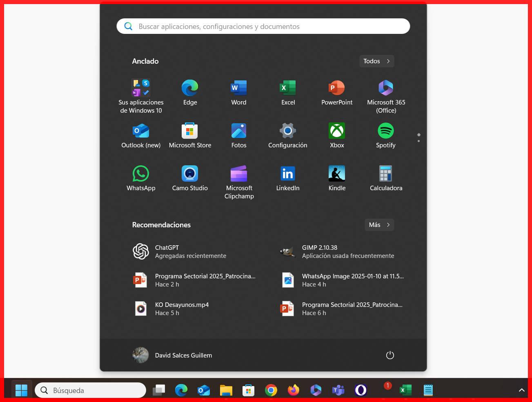
Task: Show more recommendations with Más
Action: [x=379, y=224]
